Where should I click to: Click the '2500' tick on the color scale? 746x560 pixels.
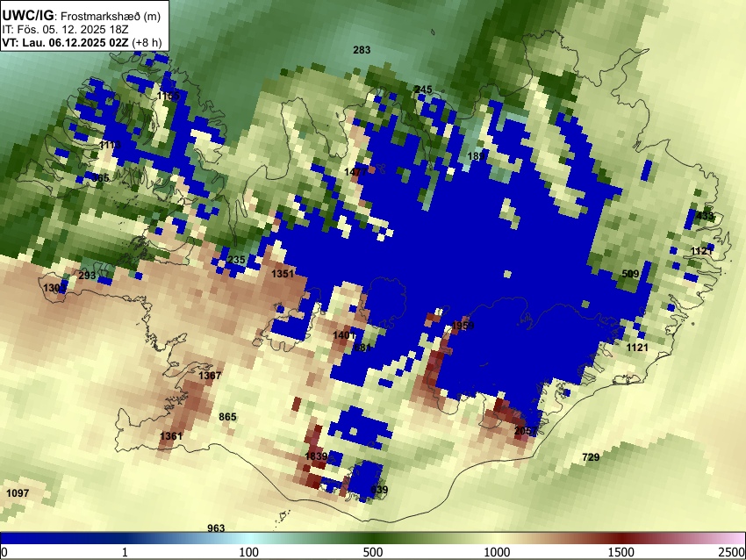[732, 552]
